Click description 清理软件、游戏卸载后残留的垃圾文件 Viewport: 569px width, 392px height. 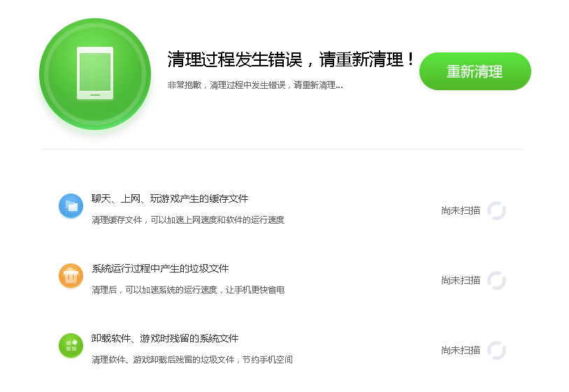coord(192,360)
